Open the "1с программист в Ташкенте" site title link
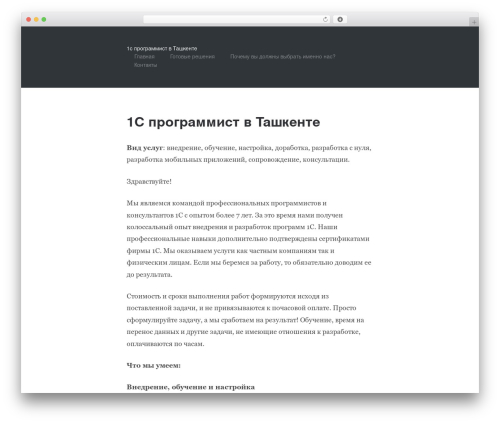This screenshot has height=423, width=500. click(162, 49)
